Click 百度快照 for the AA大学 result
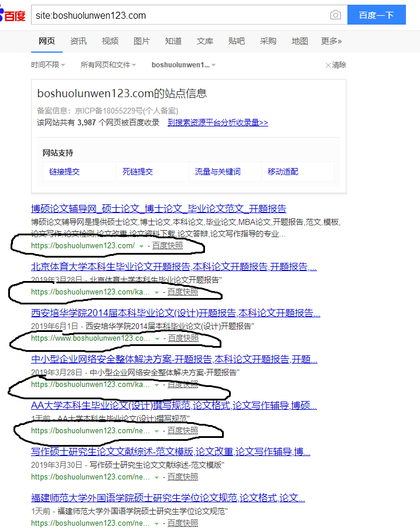 183,430
